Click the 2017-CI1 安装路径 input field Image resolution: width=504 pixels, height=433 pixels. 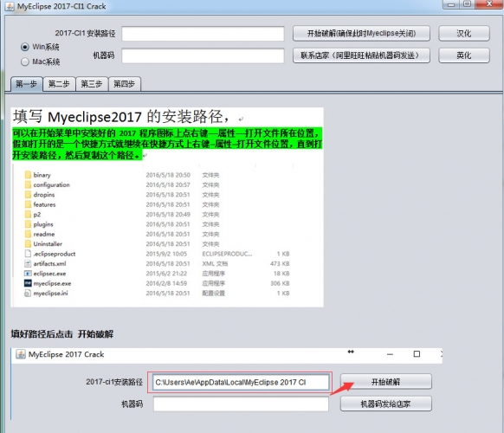[203, 34]
